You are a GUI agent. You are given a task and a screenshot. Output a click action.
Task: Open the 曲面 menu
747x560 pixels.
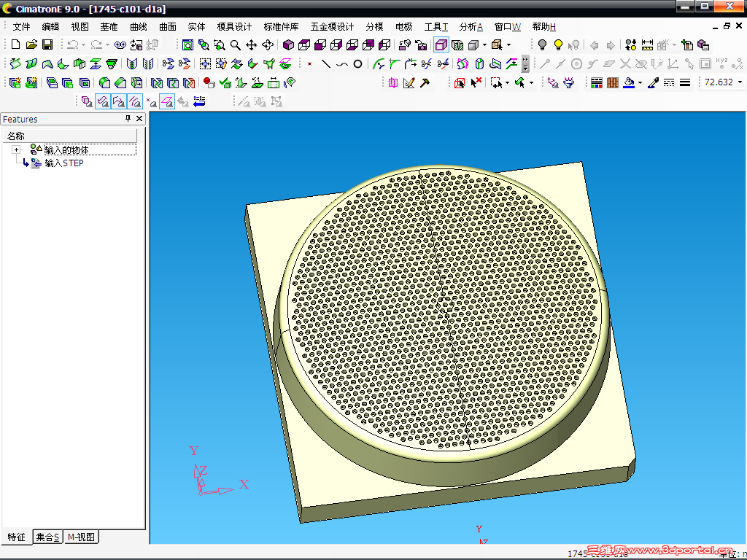(168, 27)
